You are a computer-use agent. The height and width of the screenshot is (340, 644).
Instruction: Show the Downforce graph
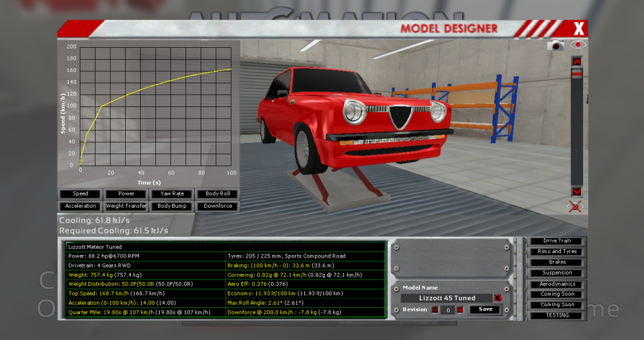218,206
